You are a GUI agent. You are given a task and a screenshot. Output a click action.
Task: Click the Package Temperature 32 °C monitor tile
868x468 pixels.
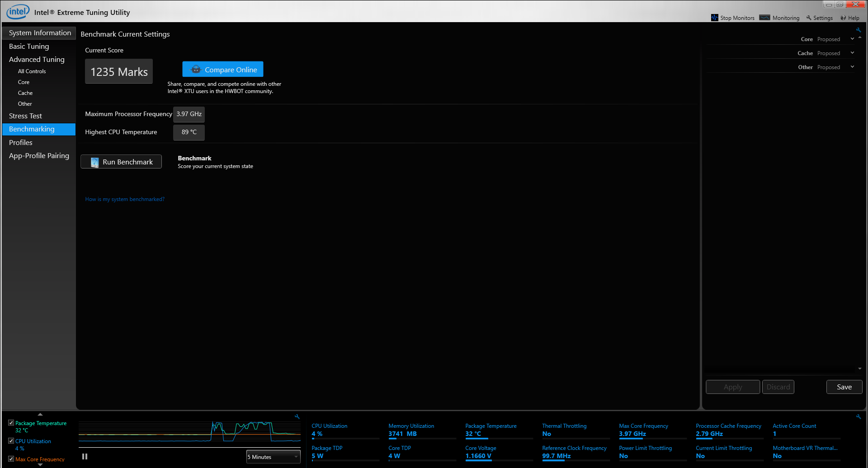pos(499,431)
